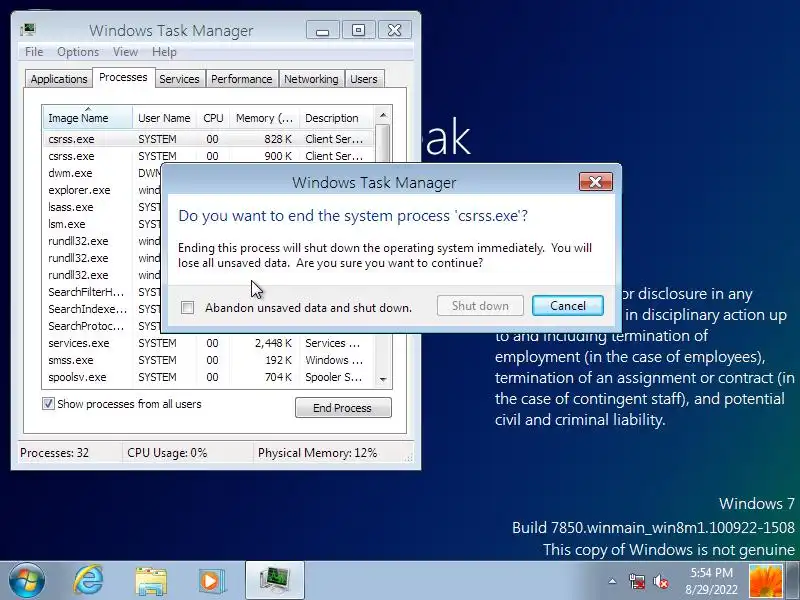
Task: Maximize the Windows Task Manager window
Action: coord(359,30)
